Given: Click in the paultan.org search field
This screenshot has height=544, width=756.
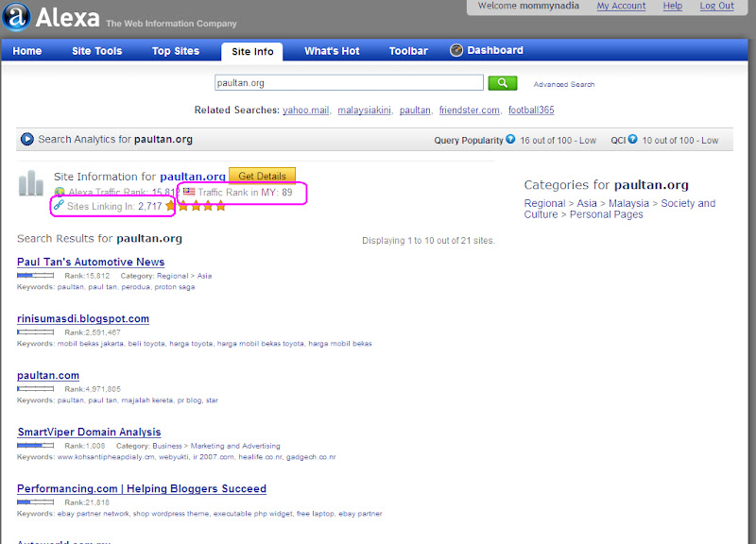Looking at the screenshot, I should click(x=349, y=83).
